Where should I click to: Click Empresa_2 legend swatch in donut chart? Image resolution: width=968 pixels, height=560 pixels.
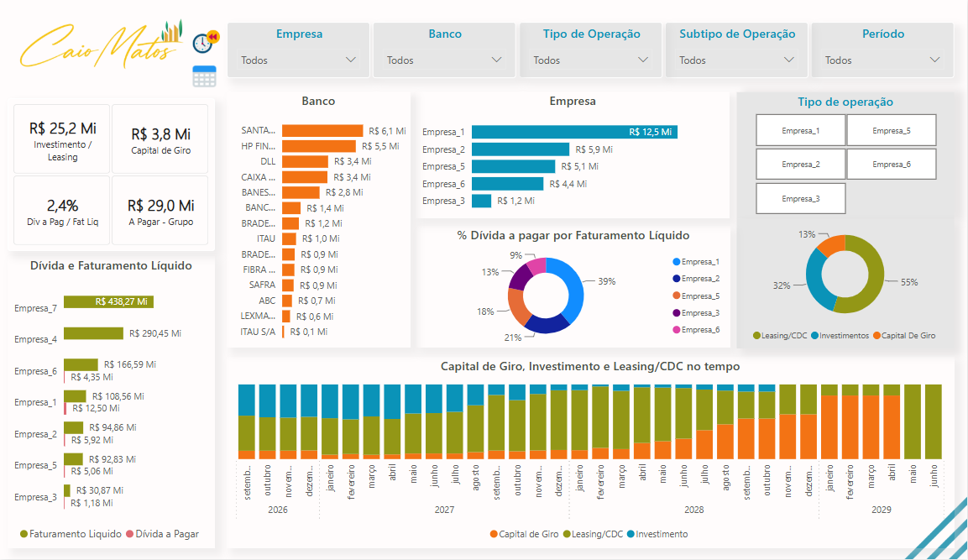pos(676,279)
